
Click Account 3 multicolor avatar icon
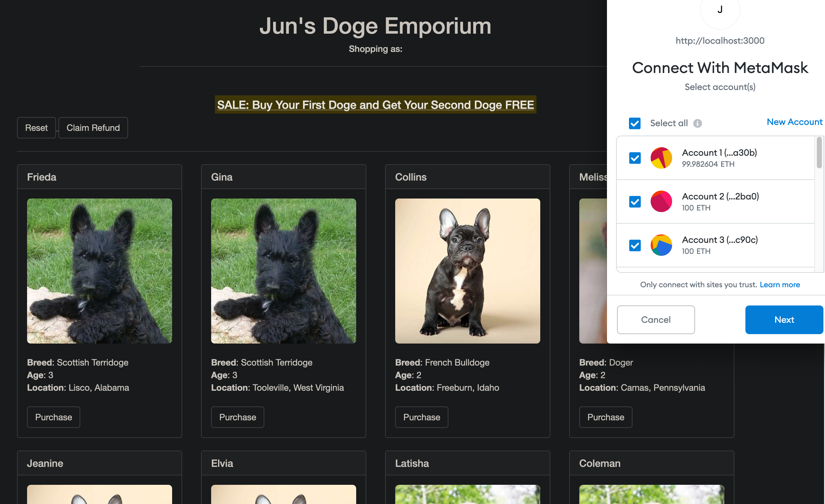(661, 245)
